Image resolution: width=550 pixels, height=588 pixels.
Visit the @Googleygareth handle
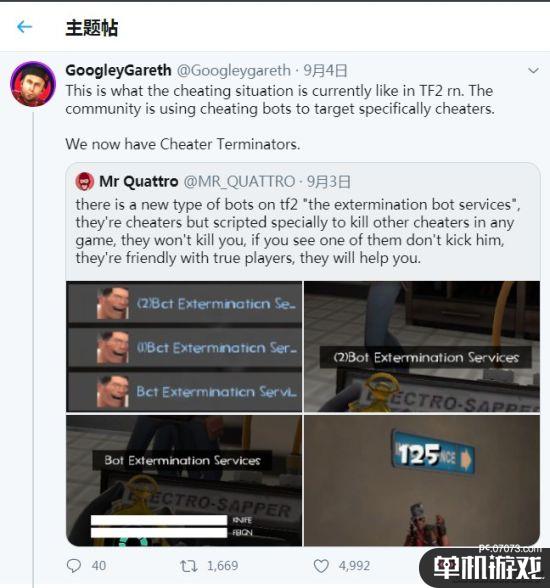[234, 70]
